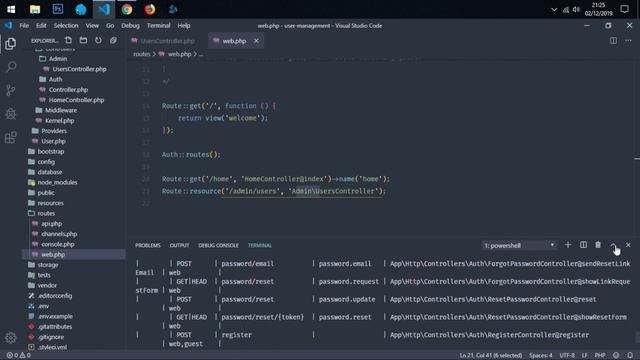Open the Help menu

[x=184, y=25]
